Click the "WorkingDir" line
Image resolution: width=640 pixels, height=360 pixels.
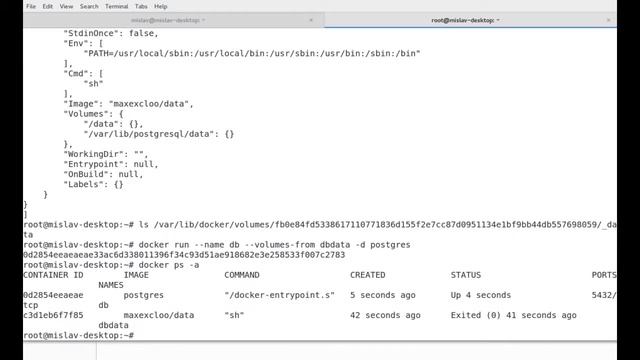(x=106, y=154)
